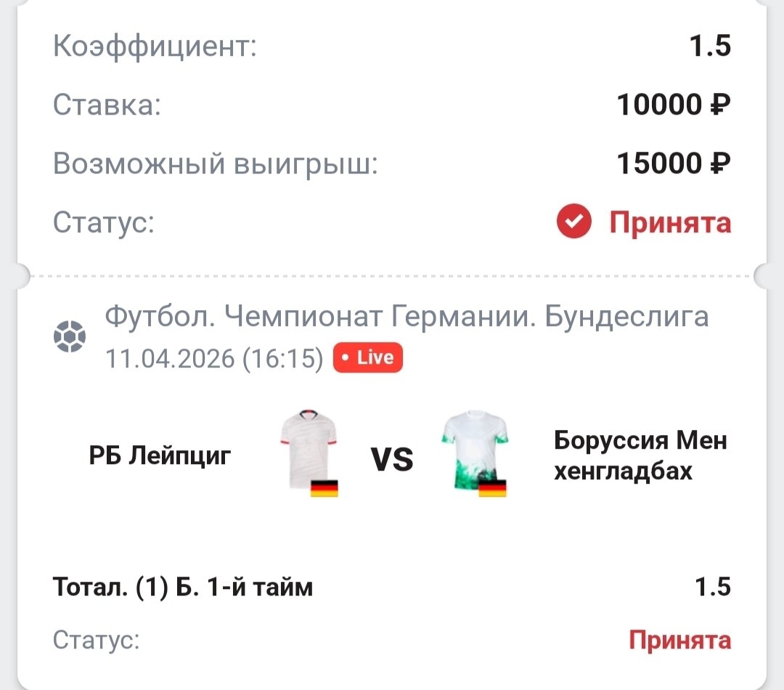Open the РБ Лейпциг team name
Viewport: 784px width, 690px height.
click(160, 456)
